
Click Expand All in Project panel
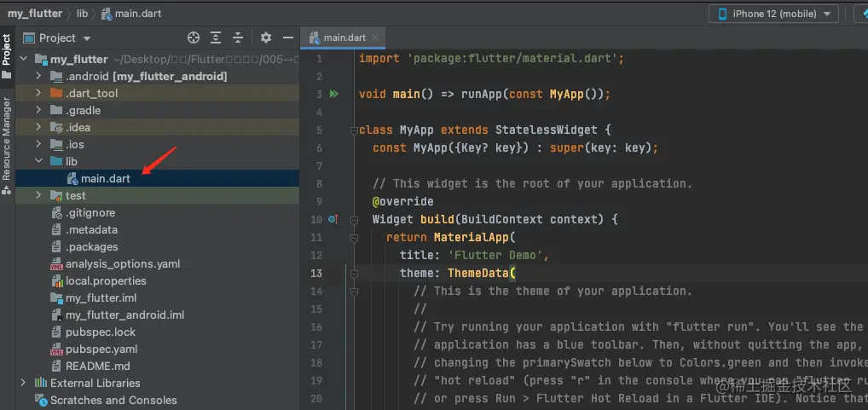216,38
